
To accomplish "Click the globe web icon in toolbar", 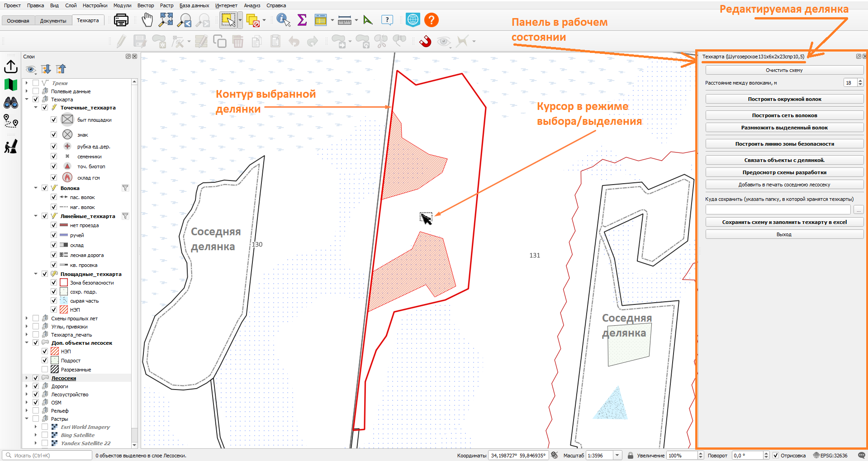I will (413, 20).
